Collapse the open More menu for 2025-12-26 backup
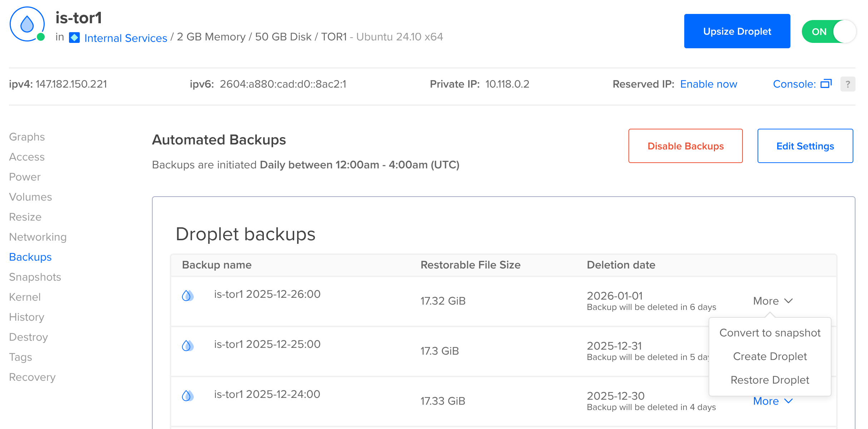The image size is (868, 429). [773, 301]
